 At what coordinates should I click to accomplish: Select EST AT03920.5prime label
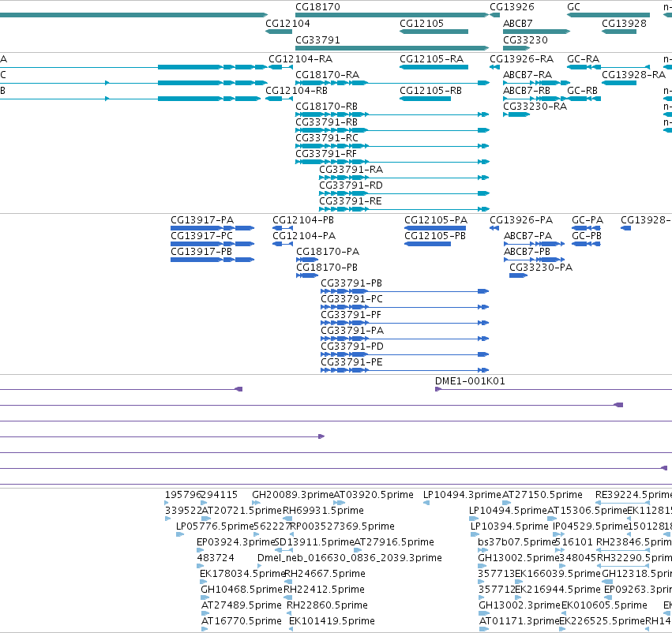coord(374,495)
